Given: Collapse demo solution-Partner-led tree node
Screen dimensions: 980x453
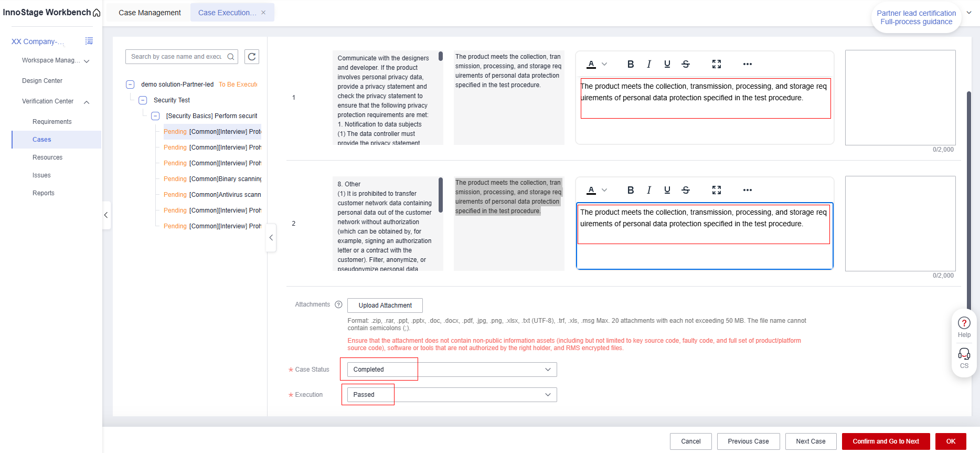Looking at the screenshot, I should (130, 85).
